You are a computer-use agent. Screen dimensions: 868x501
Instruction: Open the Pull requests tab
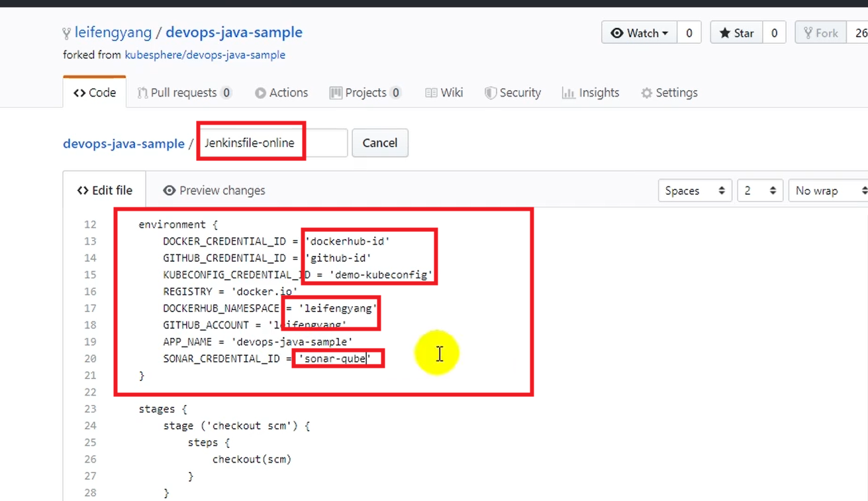click(184, 93)
